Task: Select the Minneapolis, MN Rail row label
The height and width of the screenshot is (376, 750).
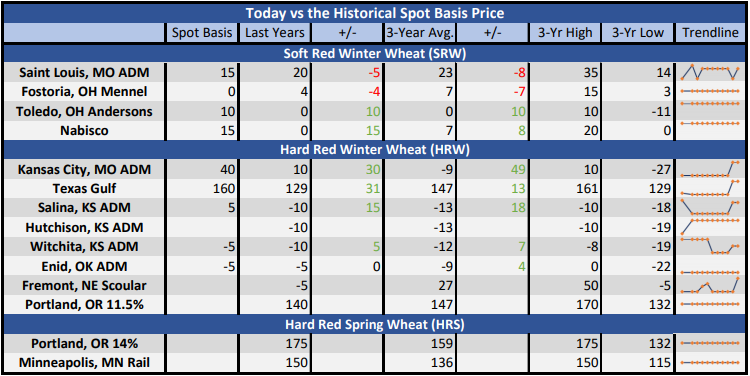Action: [84, 363]
